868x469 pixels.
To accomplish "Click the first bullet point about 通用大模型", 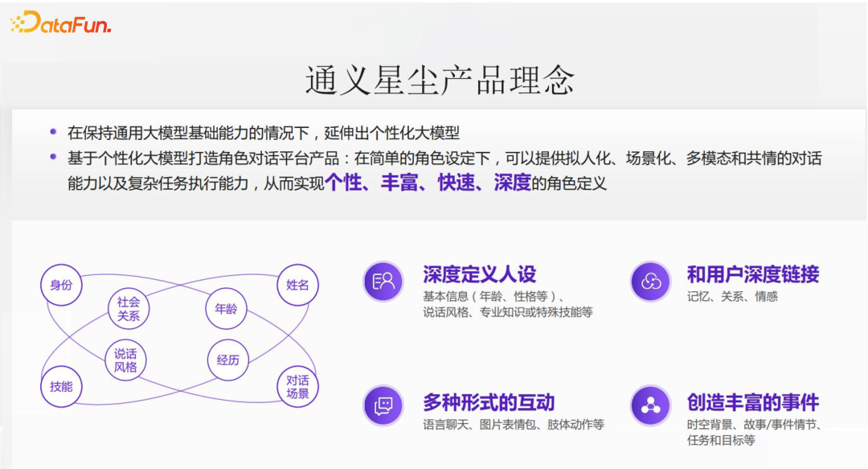I will click(x=263, y=133).
